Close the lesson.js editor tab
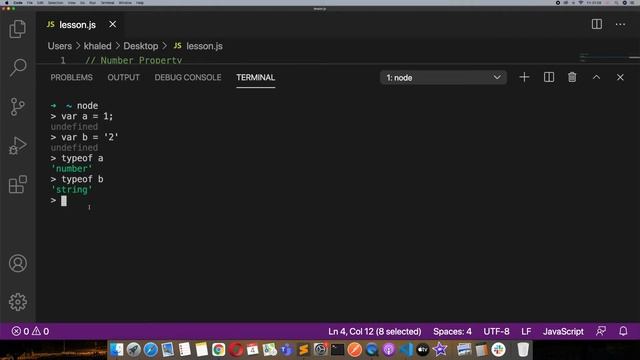 [x=113, y=24]
